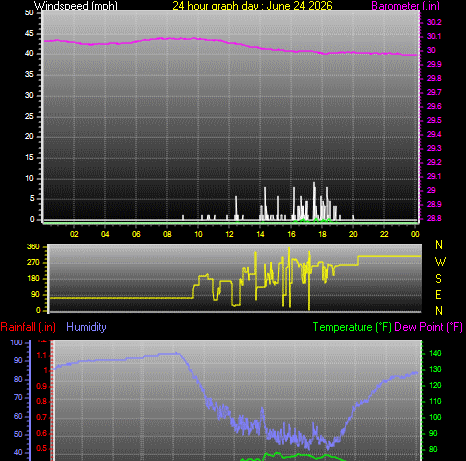Screen dimensions: 466x461
Task: Pick the 29.2 barometer axis value
Action: pyautogui.click(x=434, y=162)
